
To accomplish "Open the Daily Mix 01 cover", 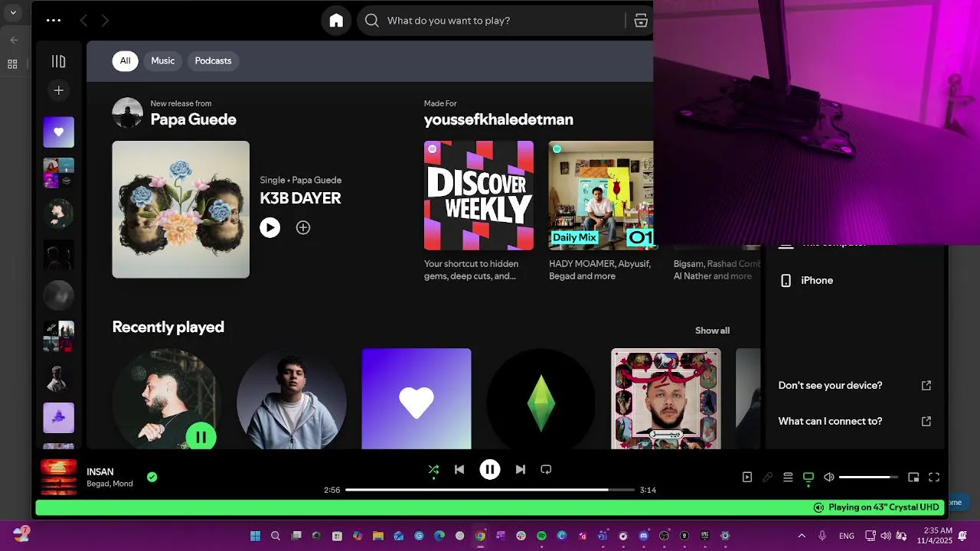I will [x=601, y=195].
